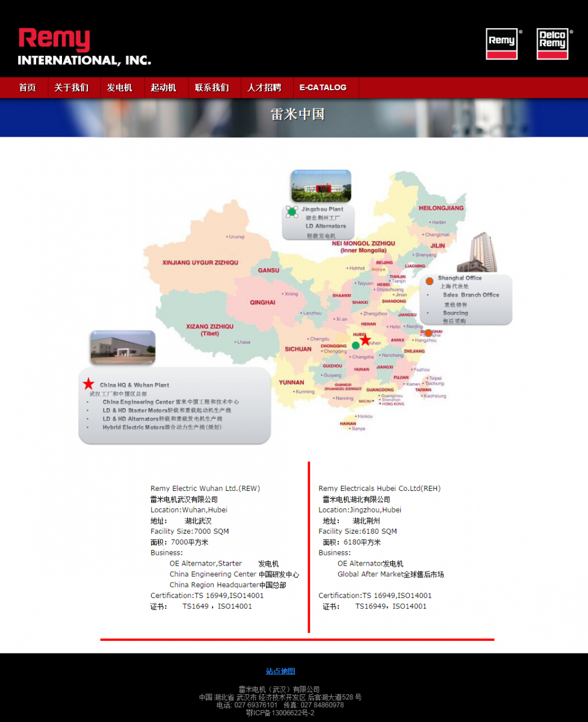Open the E-CATALOG menu item
588x722 pixels.
[x=323, y=88]
